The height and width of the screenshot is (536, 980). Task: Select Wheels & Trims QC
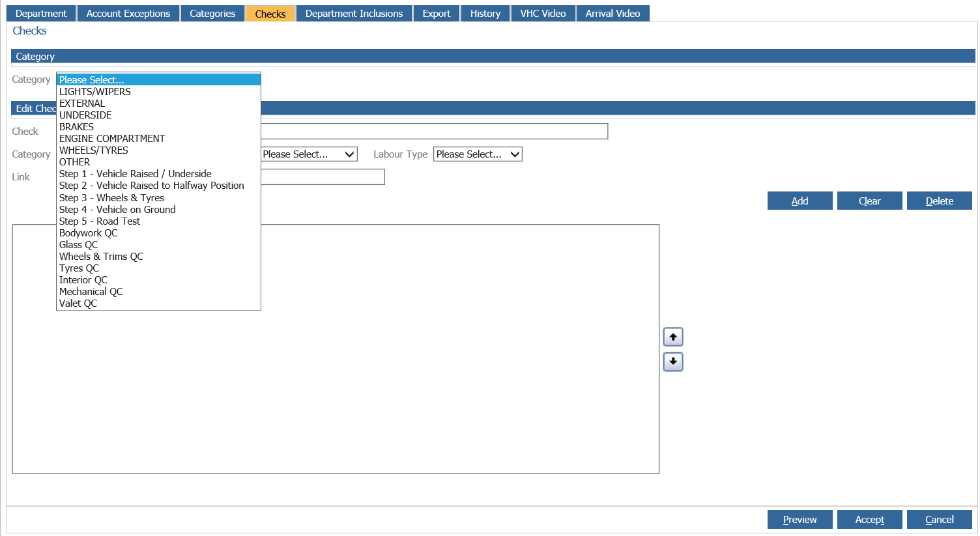click(x=158, y=256)
